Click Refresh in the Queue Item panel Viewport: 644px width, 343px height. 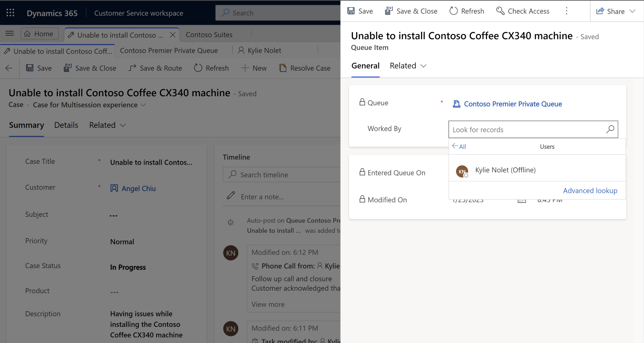point(466,11)
